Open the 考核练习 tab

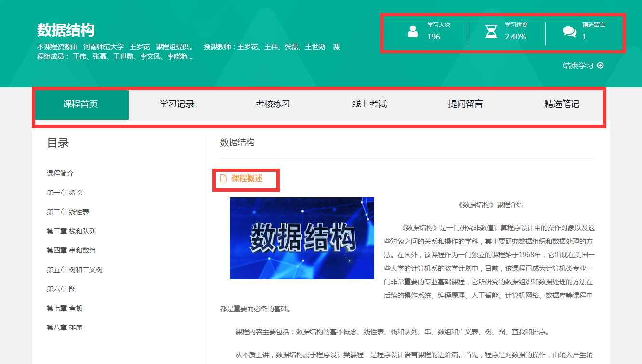point(273,104)
